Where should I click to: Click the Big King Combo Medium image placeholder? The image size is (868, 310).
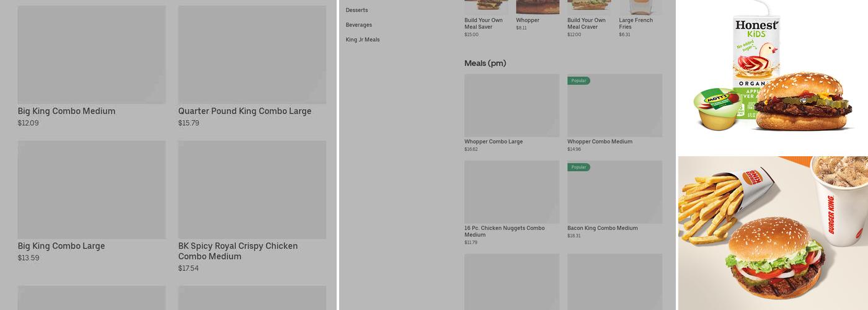(x=92, y=55)
